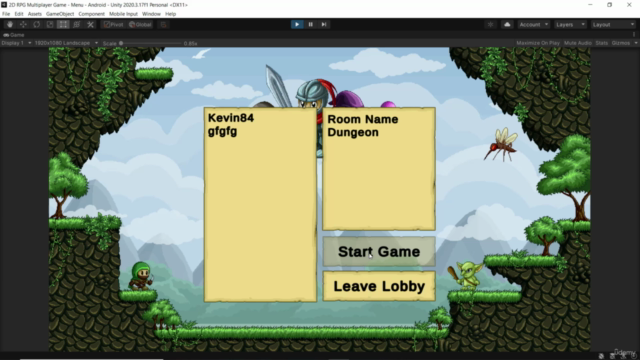The image size is (640, 360).
Task: Click the 0.85x scale value
Action: coord(190,43)
